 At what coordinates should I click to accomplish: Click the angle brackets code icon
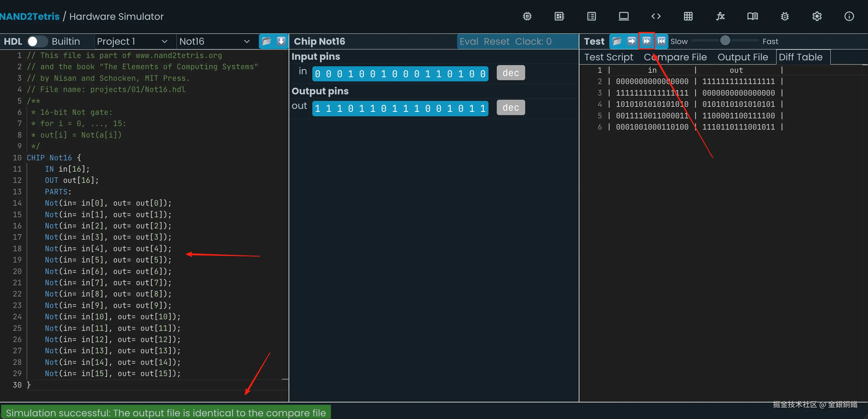(656, 16)
